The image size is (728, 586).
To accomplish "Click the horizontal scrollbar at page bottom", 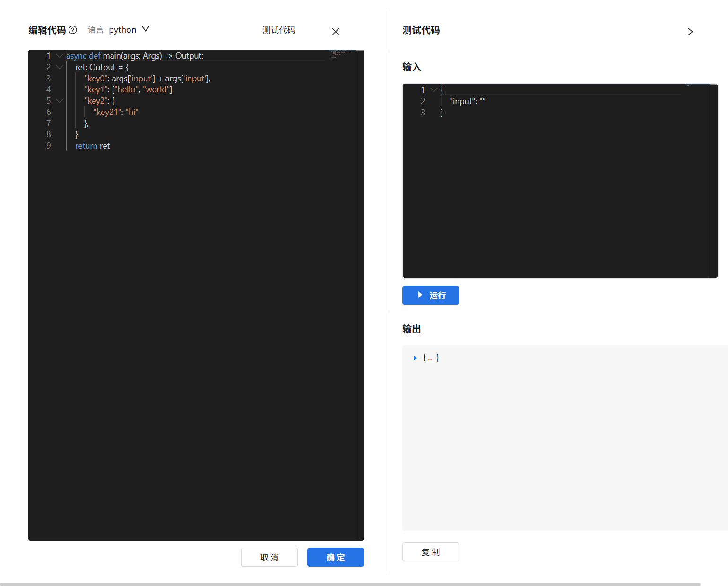I will coord(350,584).
